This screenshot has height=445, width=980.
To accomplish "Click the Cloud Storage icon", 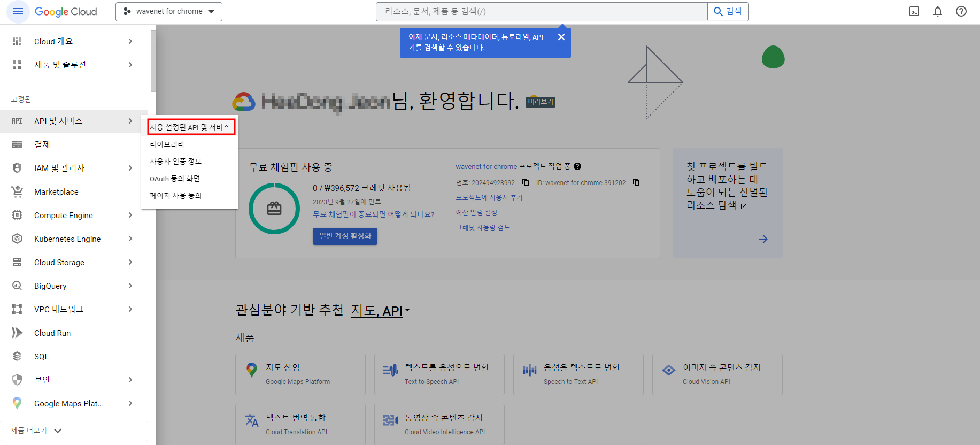I will click(17, 262).
